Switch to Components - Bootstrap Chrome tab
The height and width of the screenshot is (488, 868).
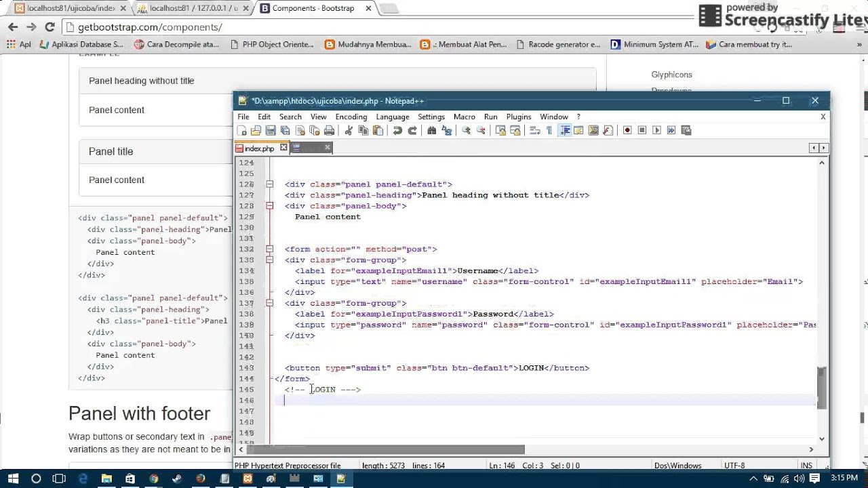313,8
